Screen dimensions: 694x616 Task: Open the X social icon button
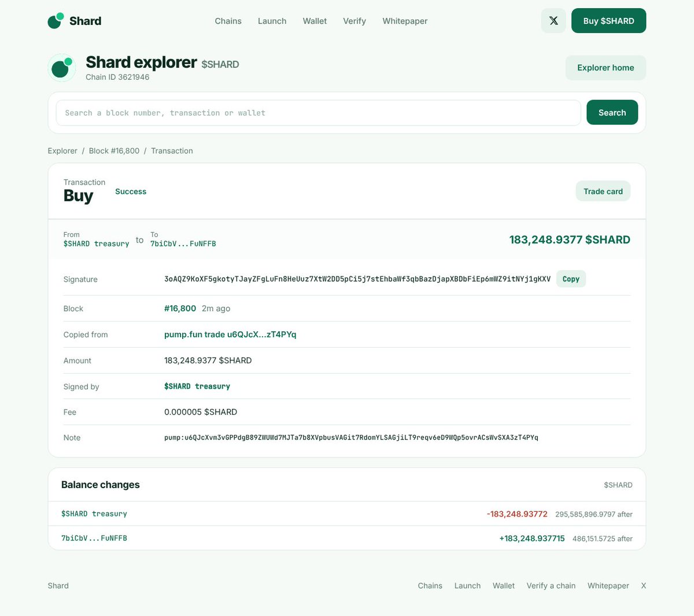553,21
